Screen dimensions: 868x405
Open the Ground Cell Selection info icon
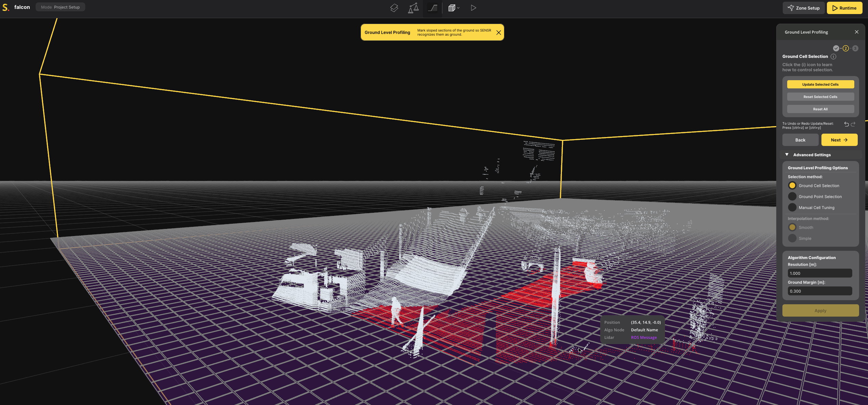(x=833, y=57)
